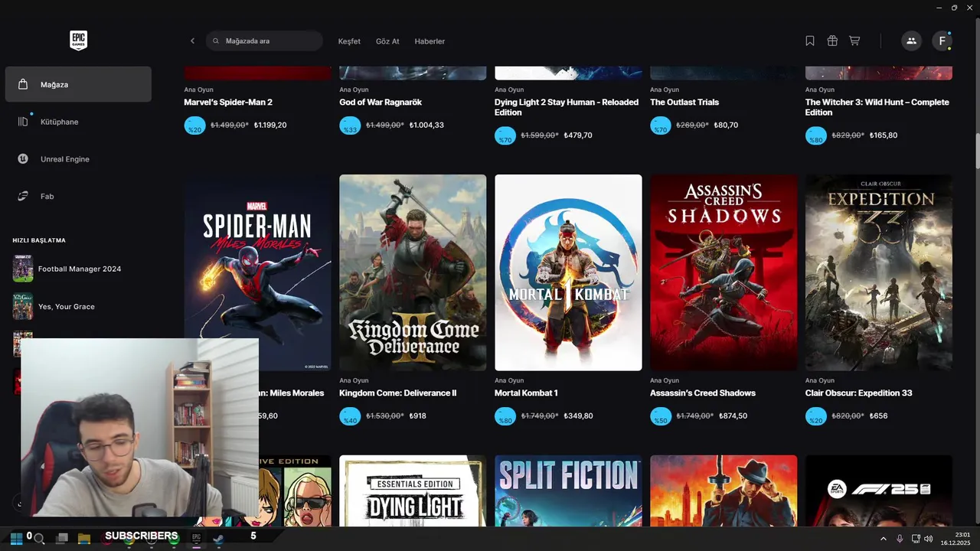Open The Witcher 3 Complete Edition title
The image size is (980, 551).
(x=877, y=107)
